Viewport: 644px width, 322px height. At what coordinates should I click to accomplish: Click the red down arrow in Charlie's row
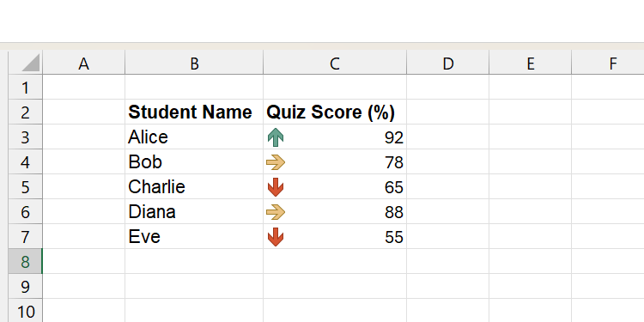pyautogui.click(x=276, y=187)
